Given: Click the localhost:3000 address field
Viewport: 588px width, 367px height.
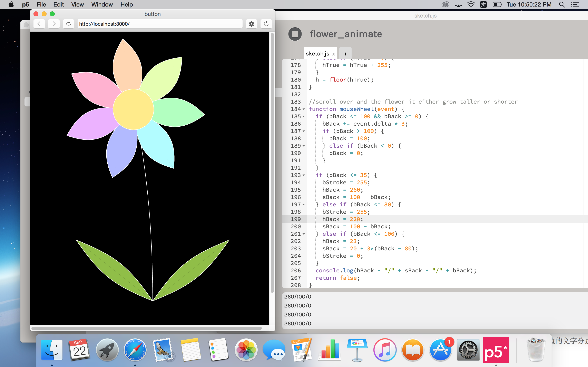Looking at the screenshot, I should pyautogui.click(x=160, y=24).
